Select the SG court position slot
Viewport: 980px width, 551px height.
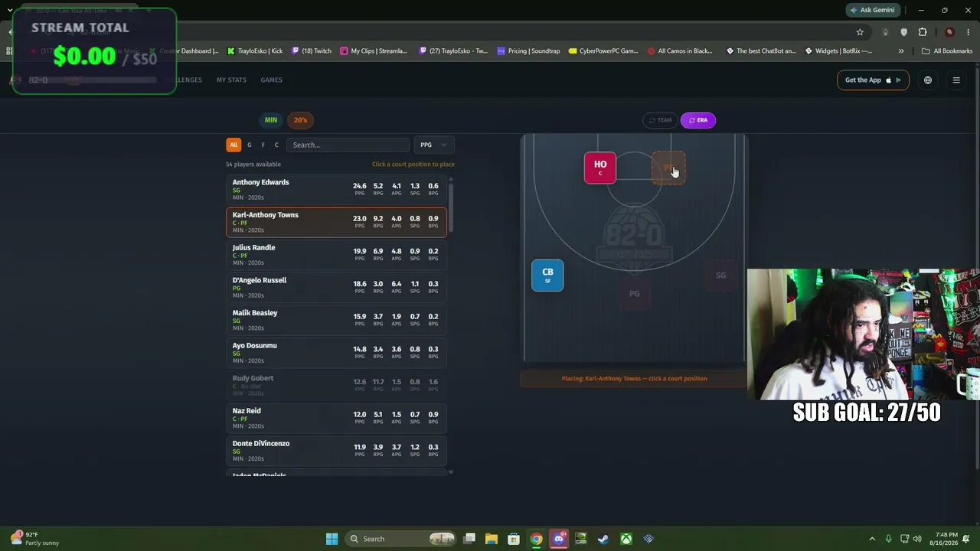point(720,275)
